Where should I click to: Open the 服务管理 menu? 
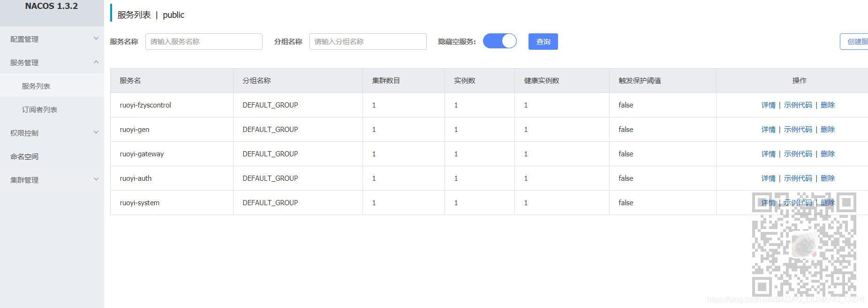(52, 62)
